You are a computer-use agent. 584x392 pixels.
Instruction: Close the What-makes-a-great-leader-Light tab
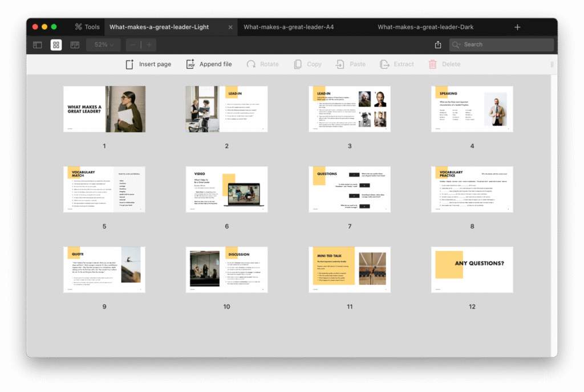(230, 27)
